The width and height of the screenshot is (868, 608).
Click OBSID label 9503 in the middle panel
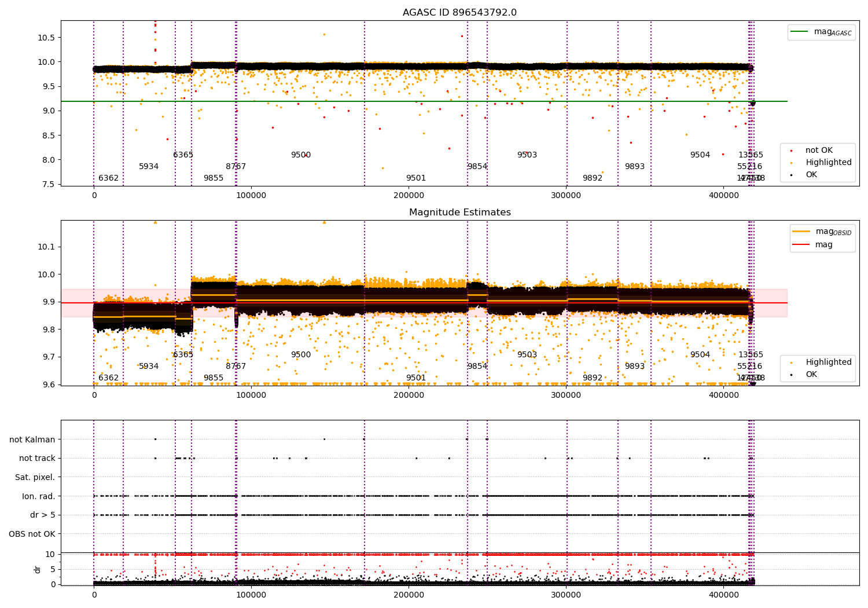[527, 355]
